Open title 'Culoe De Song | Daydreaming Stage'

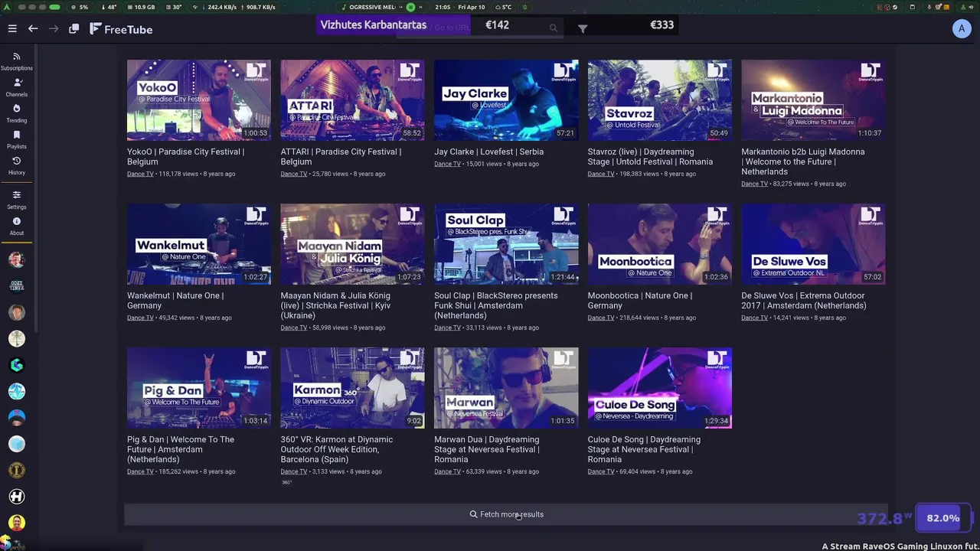tap(644, 449)
